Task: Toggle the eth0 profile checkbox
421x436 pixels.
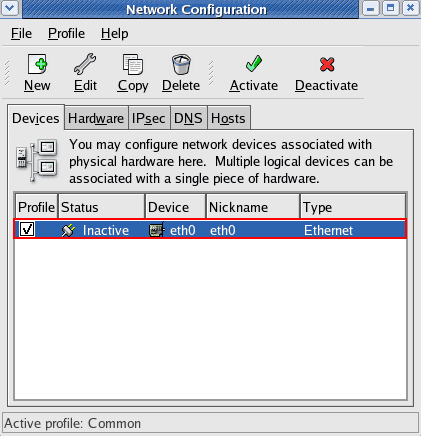Action: 27,229
